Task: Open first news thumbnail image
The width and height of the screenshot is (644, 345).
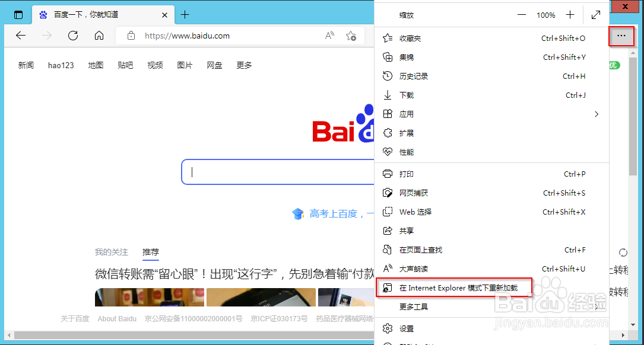Action: pos(150,297)
